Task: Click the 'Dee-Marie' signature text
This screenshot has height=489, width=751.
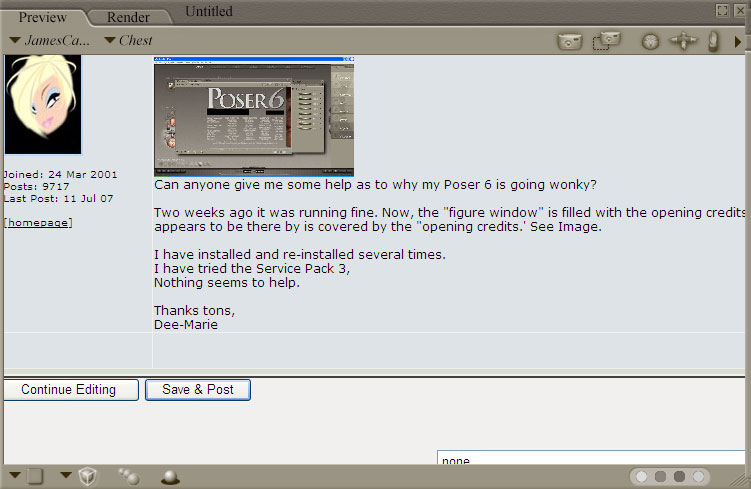Action: [x=186, y=325]
